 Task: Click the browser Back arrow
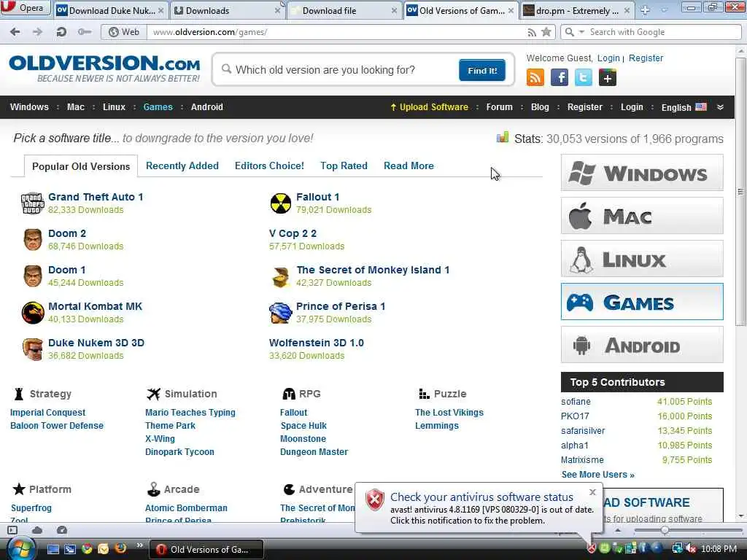(15, 32)
